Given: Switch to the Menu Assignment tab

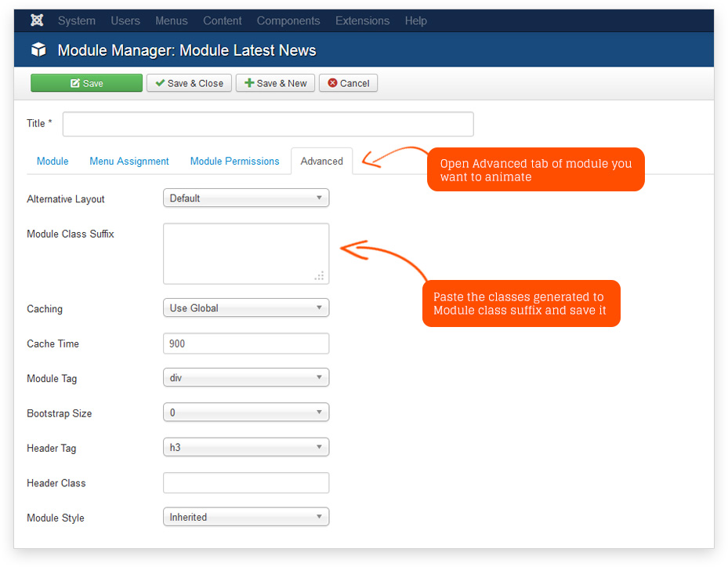Looking at the screenshot, I should point(129,161).
